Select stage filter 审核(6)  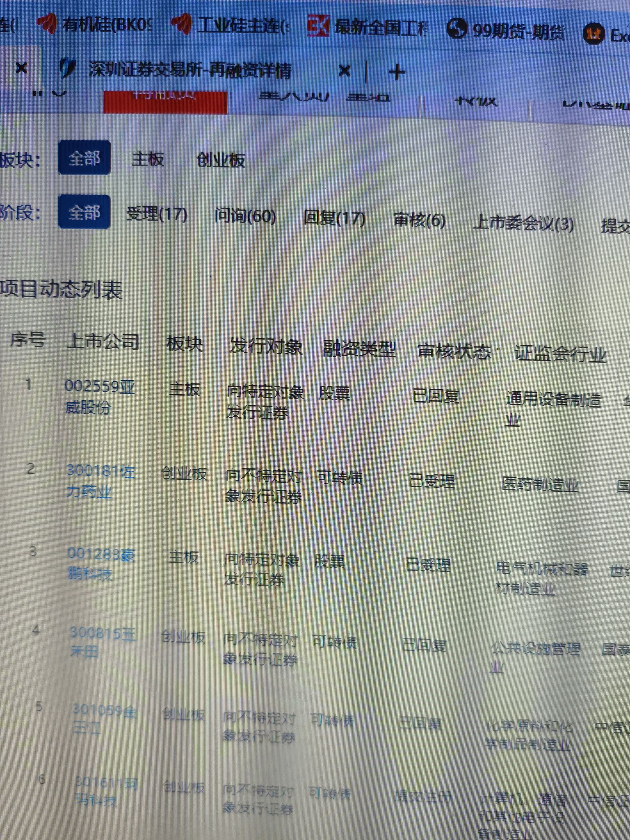click(x=419, y=220)
